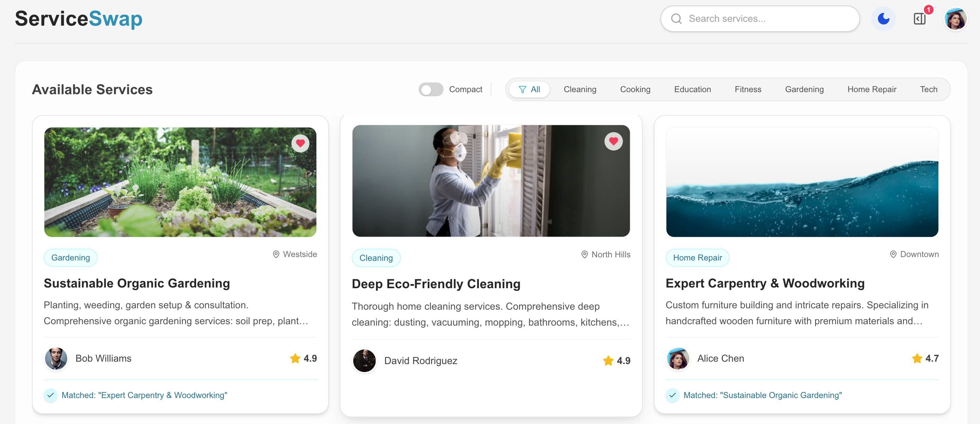Screen dimensions: 980x424
Task: Unfavorite the Sustainable Organic Gardening listing
Action: click(x=301, y=143)
